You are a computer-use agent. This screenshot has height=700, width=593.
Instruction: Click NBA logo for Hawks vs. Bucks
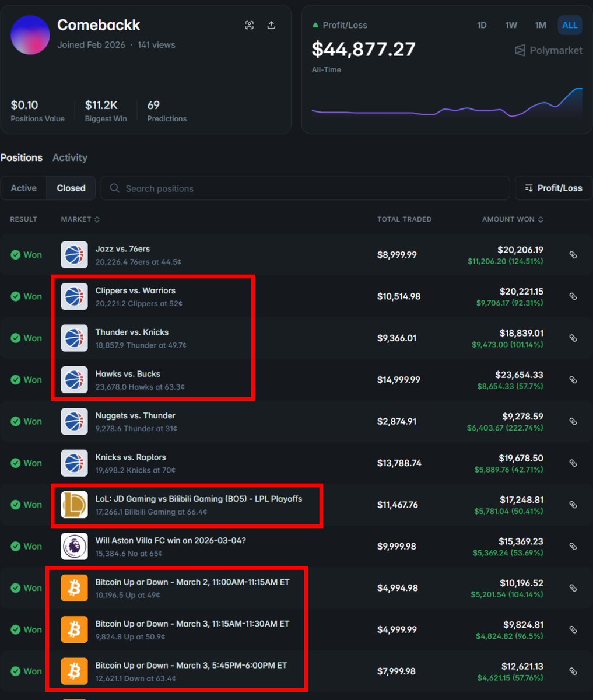(x=74, y=380)
